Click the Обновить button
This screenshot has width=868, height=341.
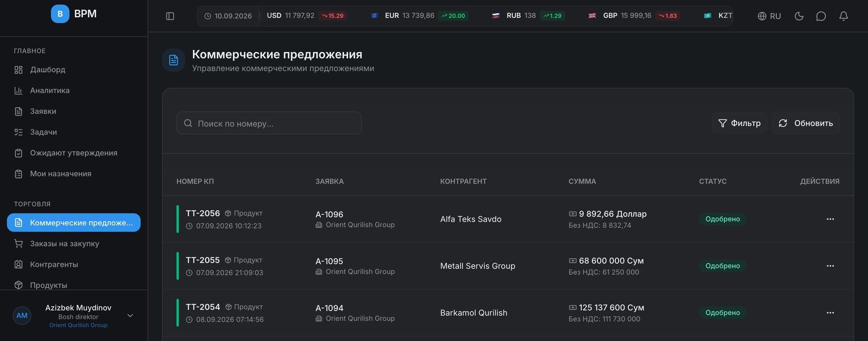(x=806, y=123)
